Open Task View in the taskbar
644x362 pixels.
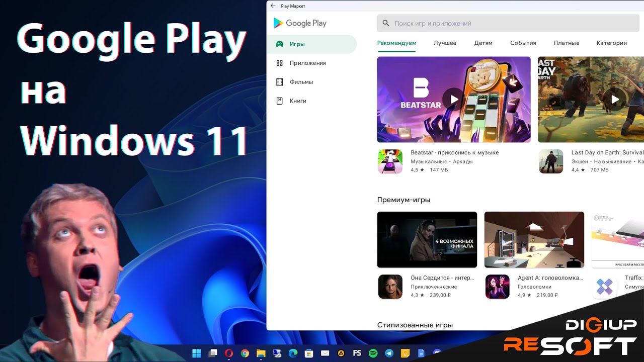point(213,353)
